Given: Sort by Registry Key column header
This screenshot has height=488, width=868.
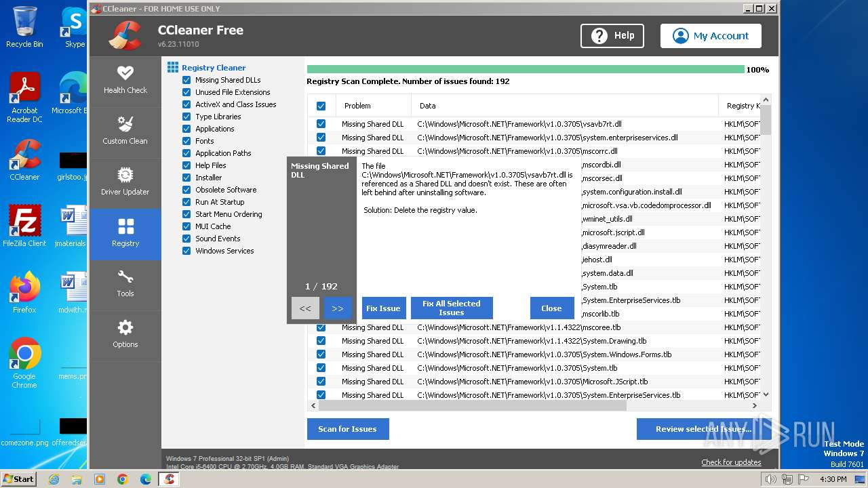Looking at the screenshot, I should click(740, 106).
